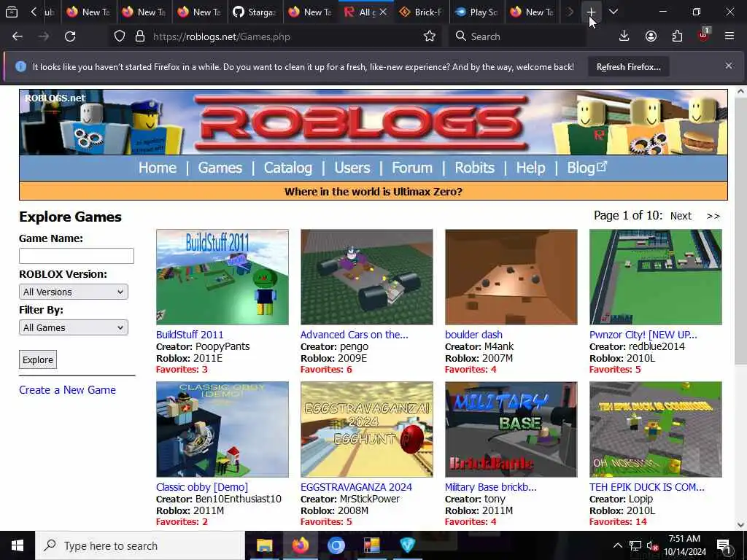Open the boulder dash game thumbnail

511,276
